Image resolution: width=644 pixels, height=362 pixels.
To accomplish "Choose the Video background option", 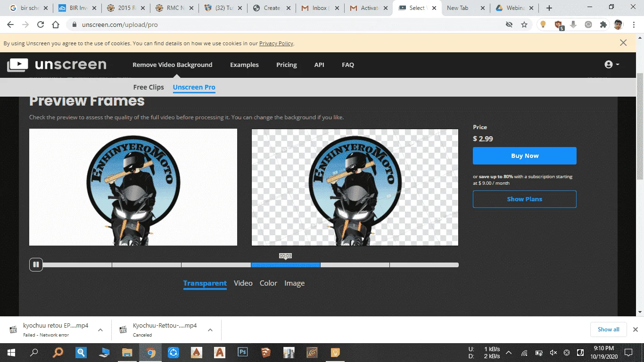I will (x=243, y=283).
